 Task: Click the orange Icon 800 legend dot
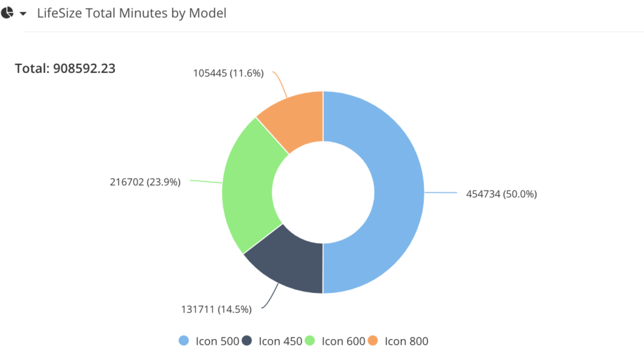(373, 340)
